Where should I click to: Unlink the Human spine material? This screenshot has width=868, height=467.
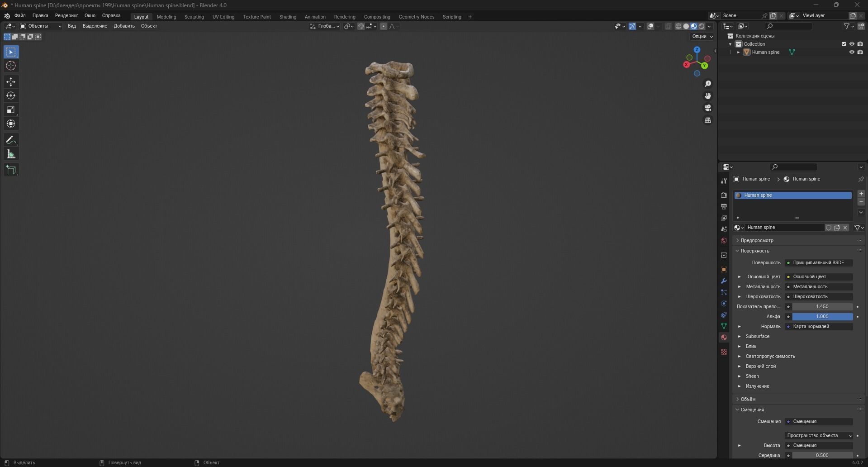click(845, 228)
